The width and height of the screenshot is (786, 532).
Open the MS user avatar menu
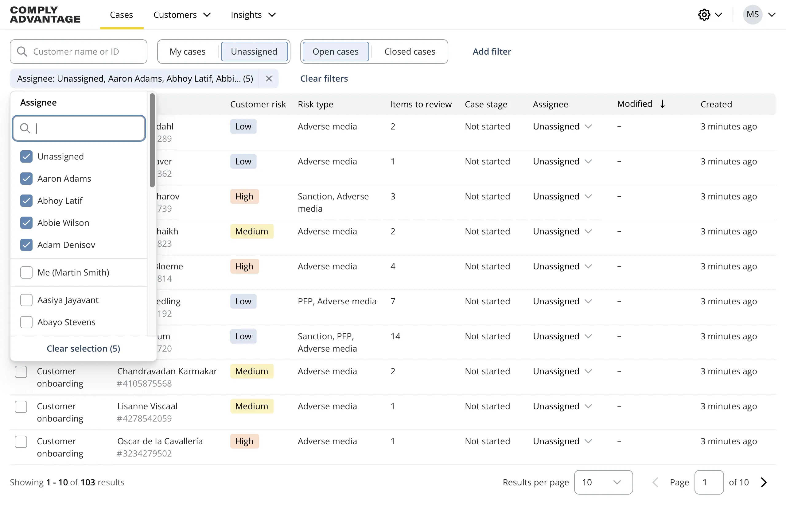tap(752, 14)
